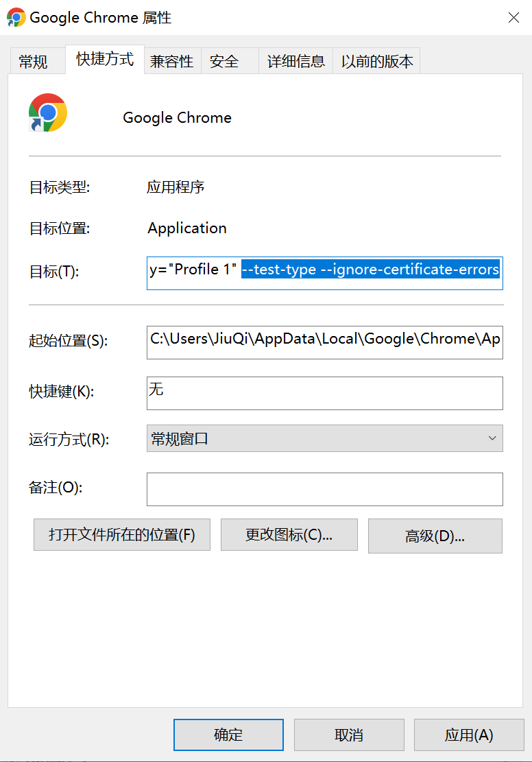Click in the 起始位置(S) input field
Viewport: 532px width, 762px height.
pyautogui.click(x=324, y=343)
